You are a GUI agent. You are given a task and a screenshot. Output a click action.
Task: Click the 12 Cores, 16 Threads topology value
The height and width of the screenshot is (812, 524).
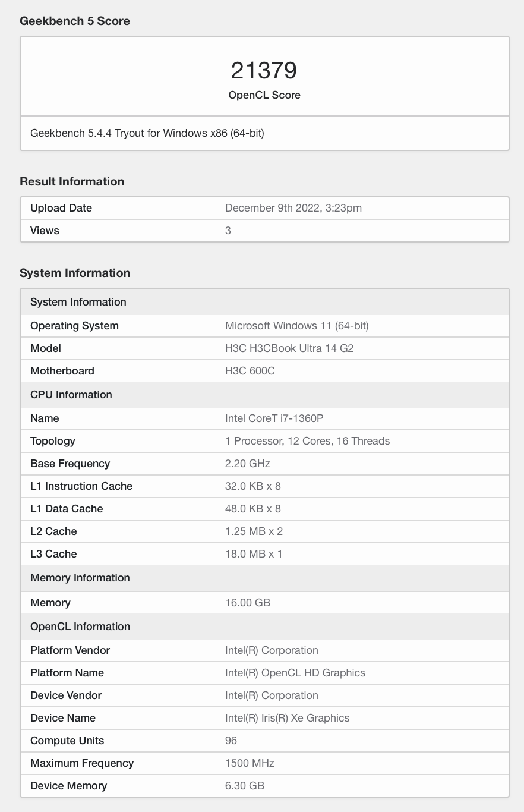[x=308, y=441]
